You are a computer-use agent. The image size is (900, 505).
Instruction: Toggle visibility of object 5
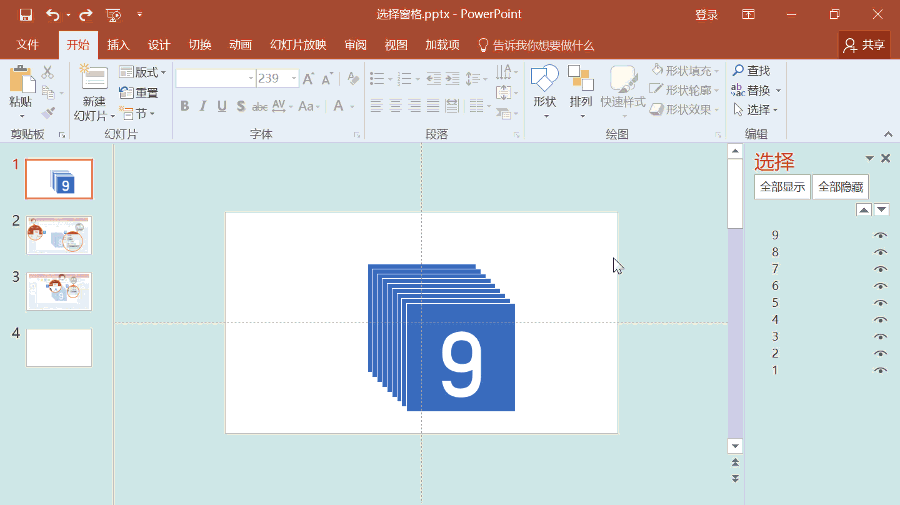[880, 303]
